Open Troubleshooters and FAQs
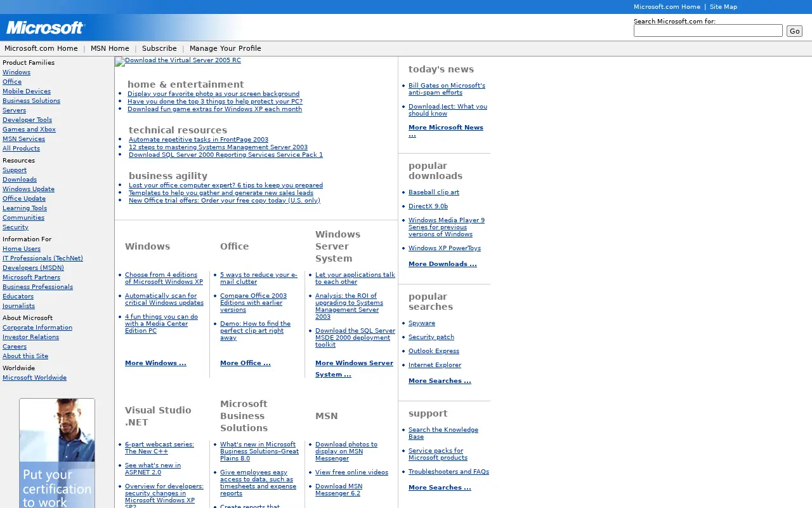Viewport: 812px width, 508px height. coord(449,472)
